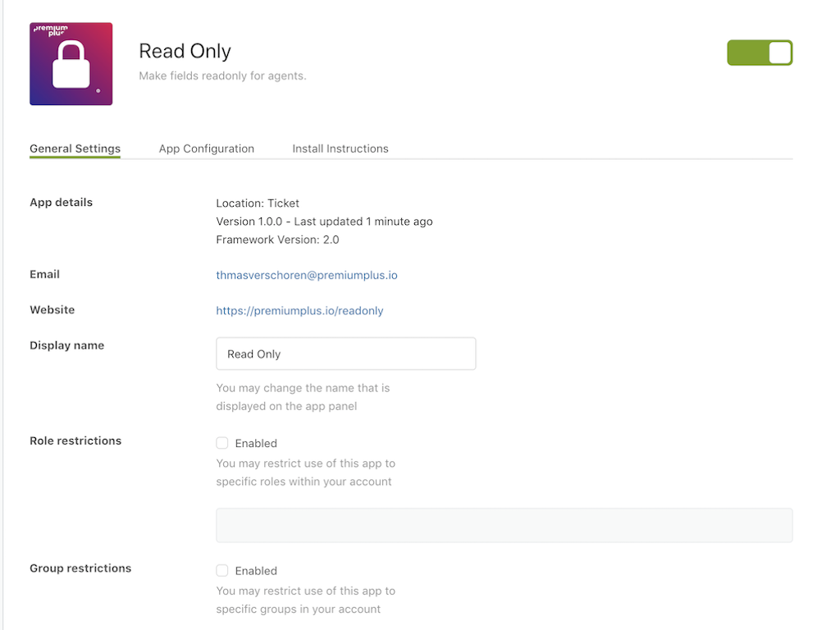Image resolution: width=840 pixels, height=630 pixels.
Task: Click the "App details" section label
Action: 61,203
